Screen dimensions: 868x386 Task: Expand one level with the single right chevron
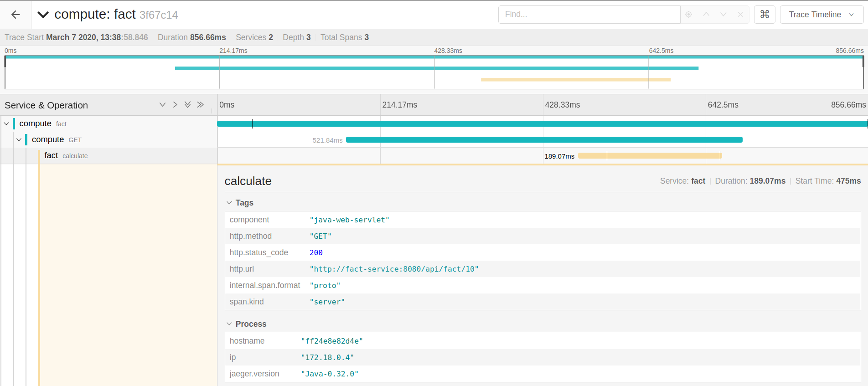pyautogui.click(x=175, y=105)
